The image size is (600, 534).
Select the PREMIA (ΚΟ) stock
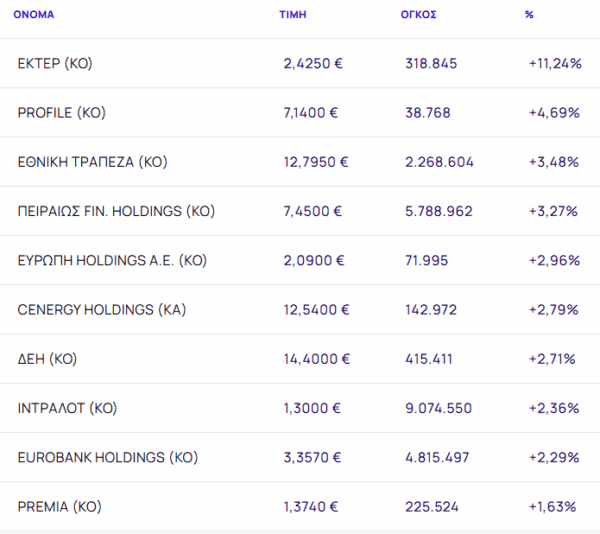[x=60, y=507]
